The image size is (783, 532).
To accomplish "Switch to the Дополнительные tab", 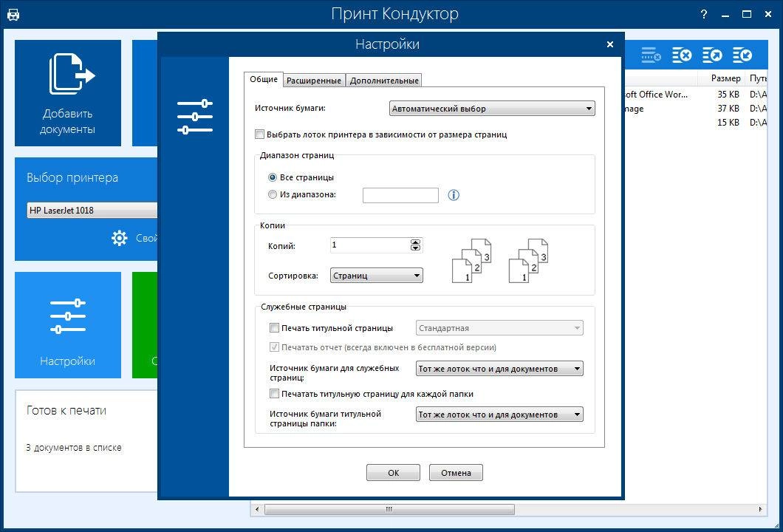I will (384, 81).
